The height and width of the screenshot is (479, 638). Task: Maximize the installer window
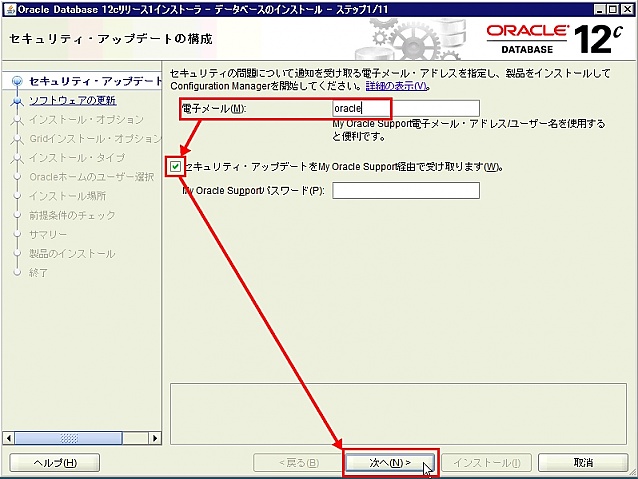pos(613,9)
